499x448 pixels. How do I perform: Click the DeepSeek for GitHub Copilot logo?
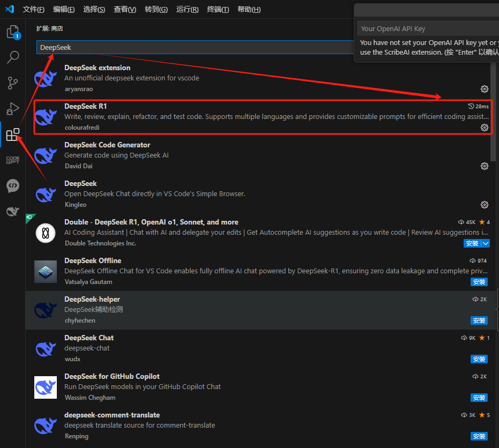point(46,387)
